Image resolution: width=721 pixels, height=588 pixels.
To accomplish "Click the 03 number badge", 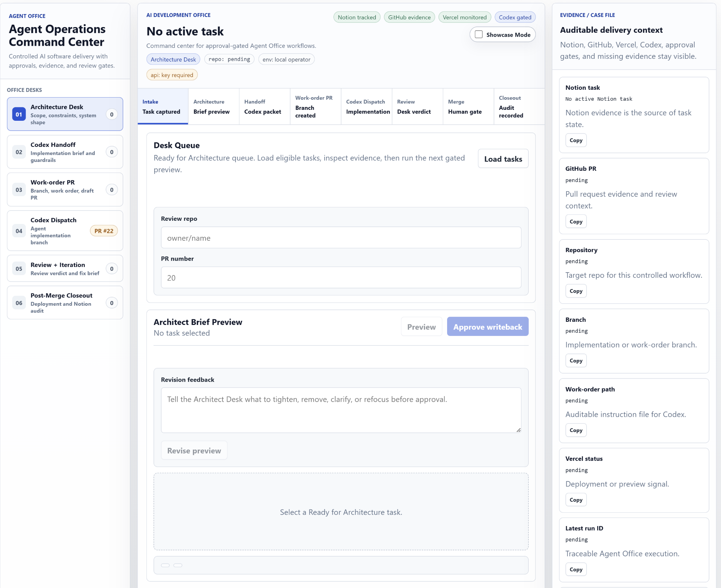I will (19, 189).
